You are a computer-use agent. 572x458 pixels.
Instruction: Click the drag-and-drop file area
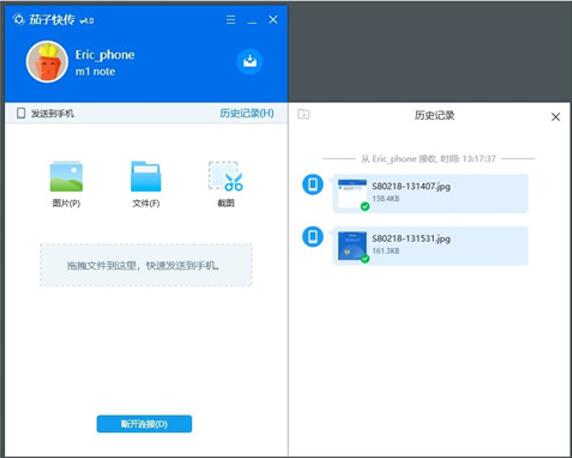[x=146, y=265]
